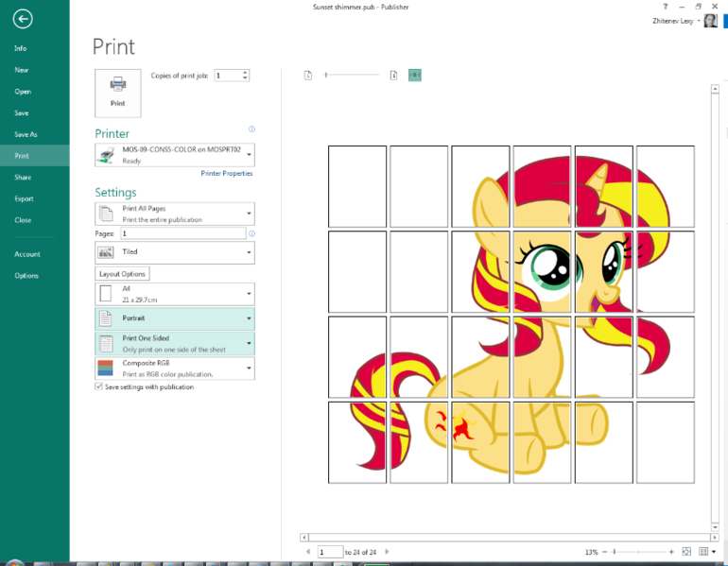Click Fit to Sheet icon
The width and height of the screenshot is (728, 566).
pos(686,552)
